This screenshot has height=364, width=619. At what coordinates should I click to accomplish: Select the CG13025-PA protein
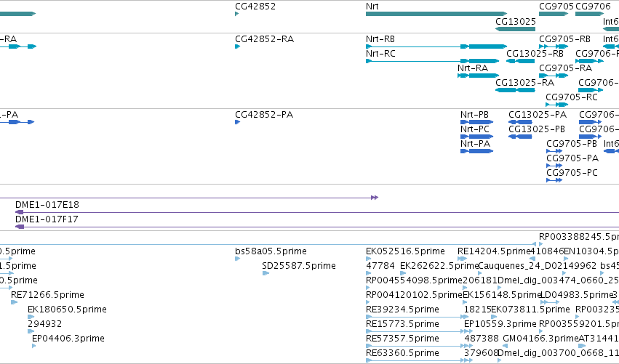[520, 122]
